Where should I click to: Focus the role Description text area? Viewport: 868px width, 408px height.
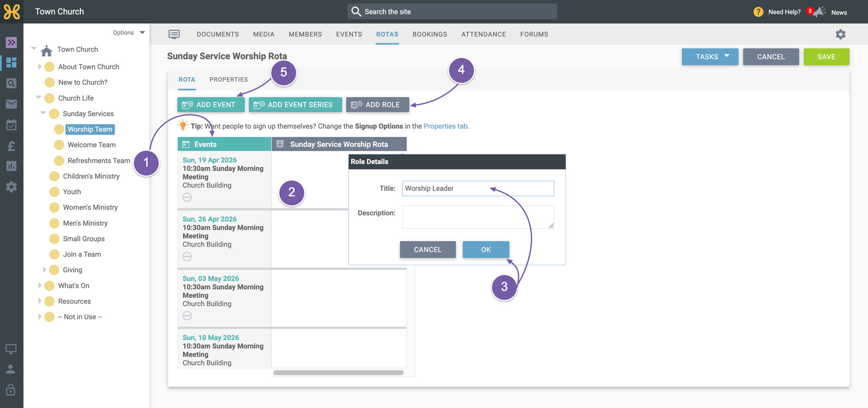point(478,217)
